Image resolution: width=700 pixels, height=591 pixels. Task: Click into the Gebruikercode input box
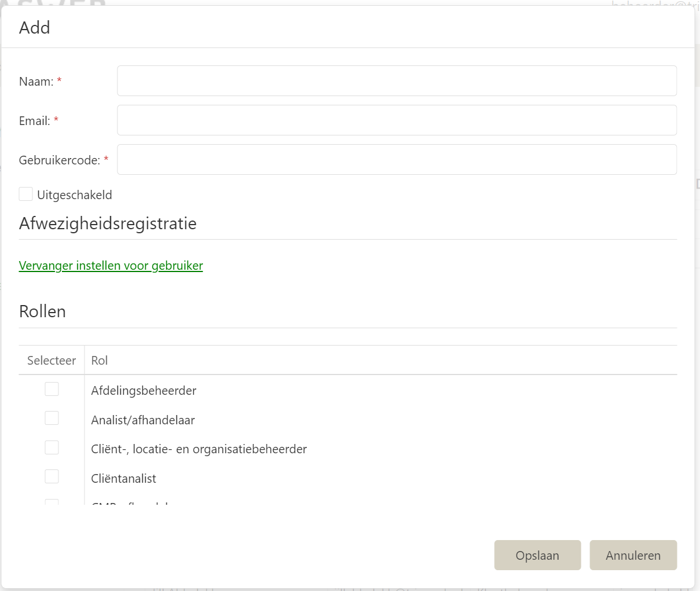[397, 159]
